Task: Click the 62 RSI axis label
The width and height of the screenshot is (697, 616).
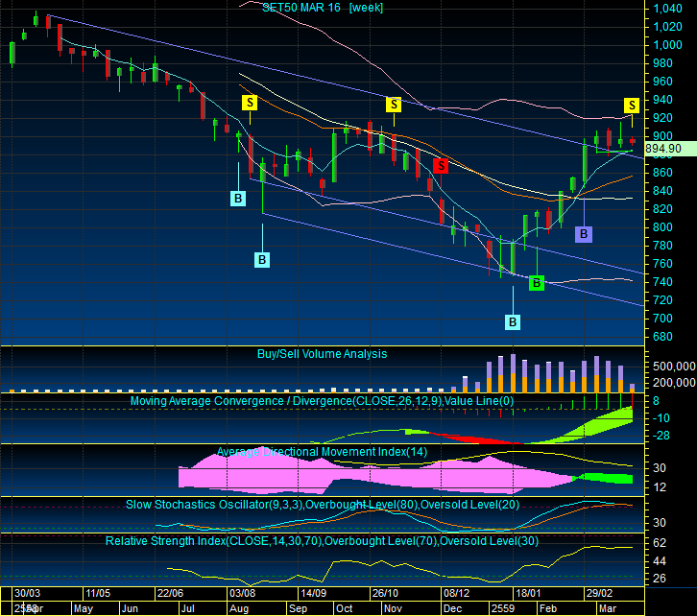Action: [660, 543]
